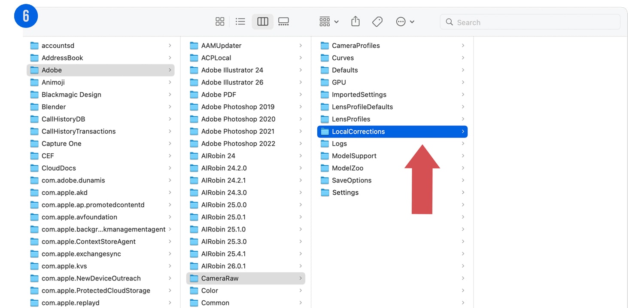Screen dimensions: 644x308
Task: Click the Defaults folder icon
Action: [325, 70]
